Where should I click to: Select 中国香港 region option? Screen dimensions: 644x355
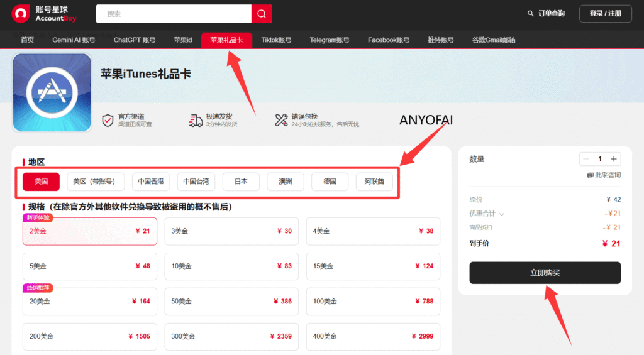(151, 182)
